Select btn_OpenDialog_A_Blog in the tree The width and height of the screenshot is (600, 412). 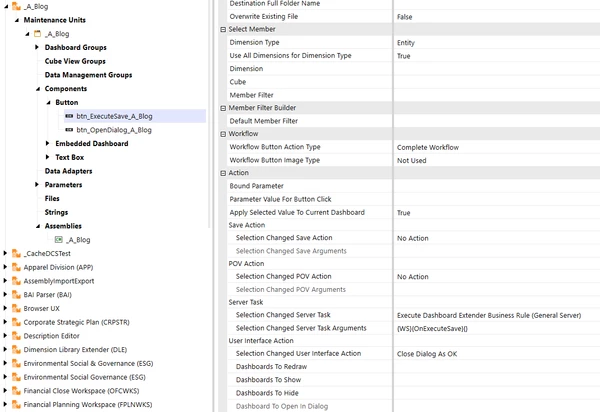[x=114, y=130]
